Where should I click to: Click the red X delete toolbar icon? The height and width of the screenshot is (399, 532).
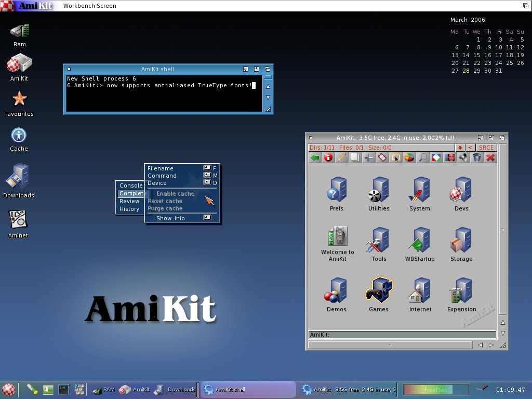[490, 157]
